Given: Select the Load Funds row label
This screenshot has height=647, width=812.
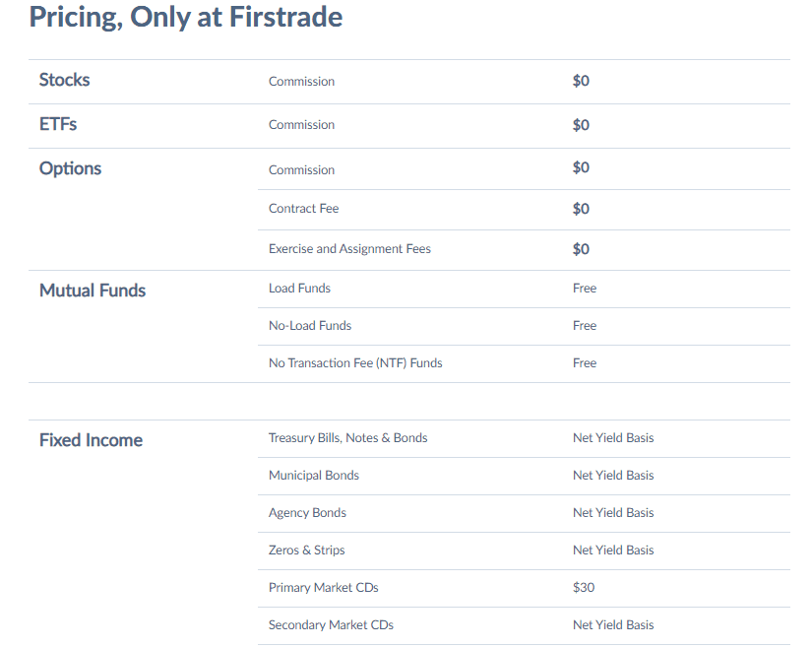Looking at the screenshot, I should [x=299, y=288].
